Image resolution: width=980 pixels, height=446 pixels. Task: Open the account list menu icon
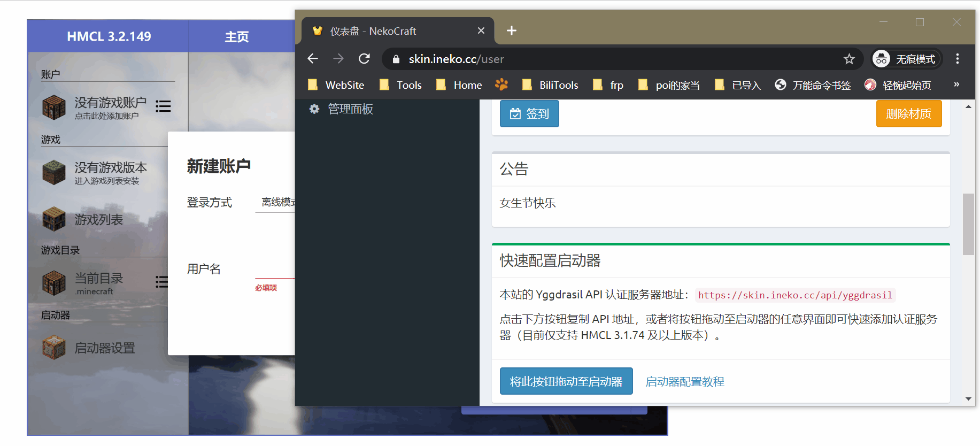[163, 106]
